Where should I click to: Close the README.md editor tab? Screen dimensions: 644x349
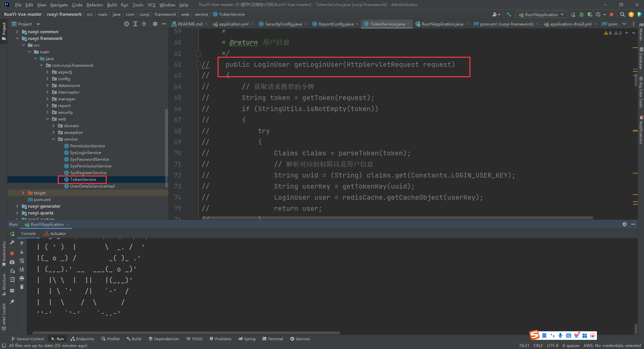tap(206, 24)
